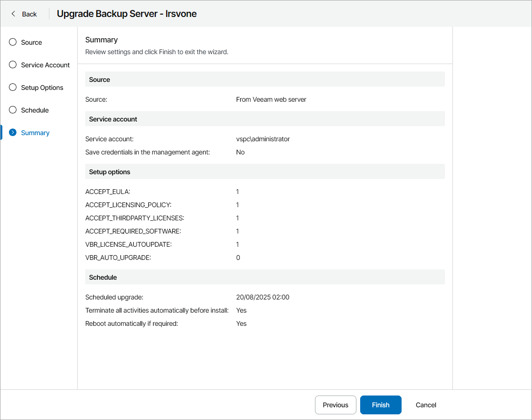Viewport: 532px width, 420px height.
Task: Click the Summary step label
Action: pyautogui.click(x=35, y=133)
